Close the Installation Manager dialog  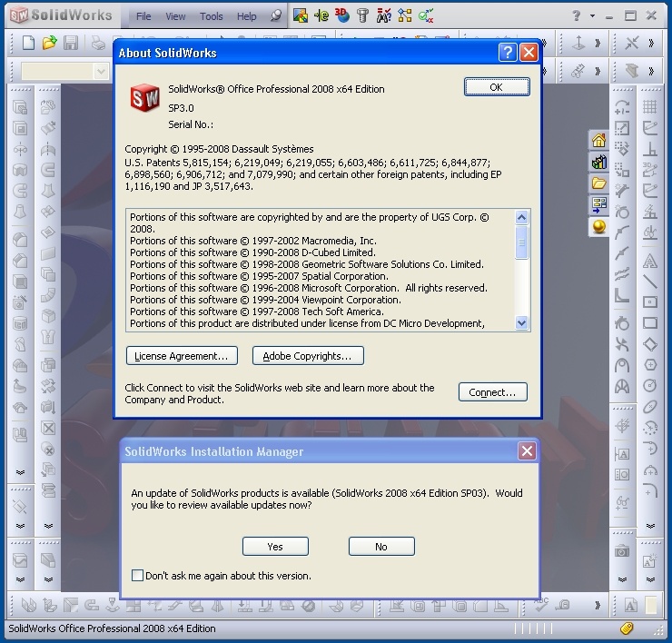pyautogui.click(x=527, y=451)
